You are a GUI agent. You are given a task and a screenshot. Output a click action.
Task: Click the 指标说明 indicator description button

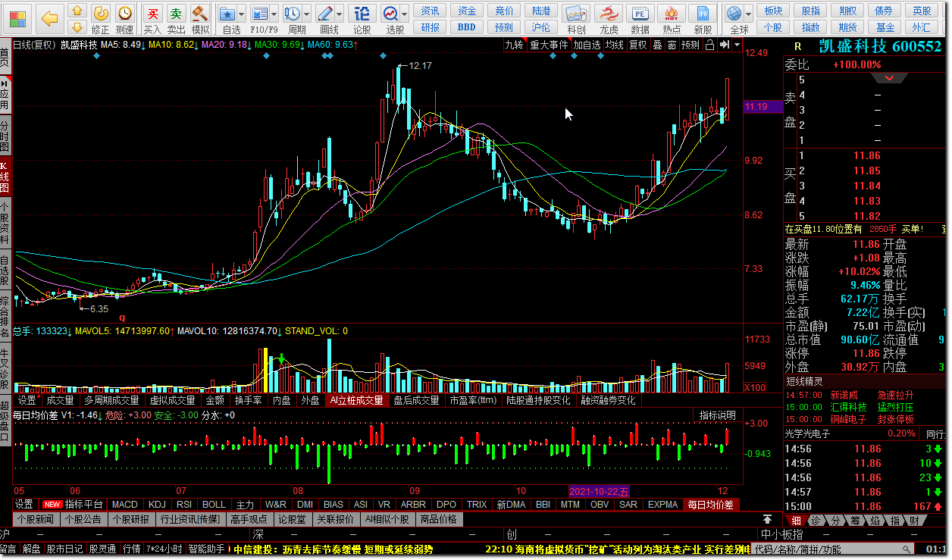(x=717, y=415)
